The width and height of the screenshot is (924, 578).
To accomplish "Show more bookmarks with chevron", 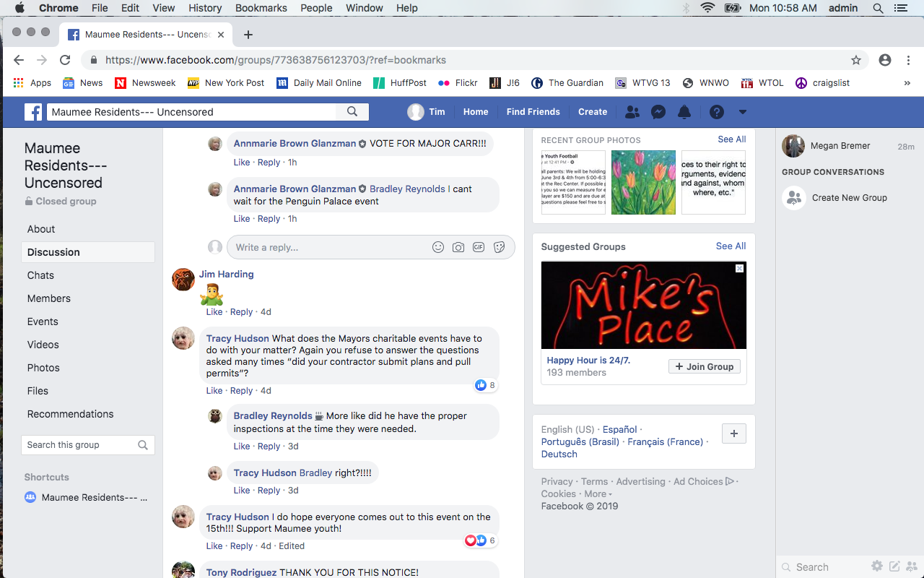I will coord(907,83).
